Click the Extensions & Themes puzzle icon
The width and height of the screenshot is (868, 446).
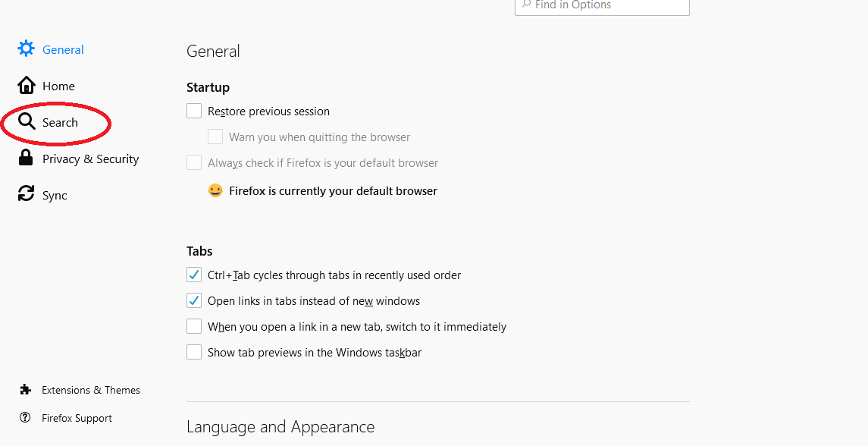(26, 390)
